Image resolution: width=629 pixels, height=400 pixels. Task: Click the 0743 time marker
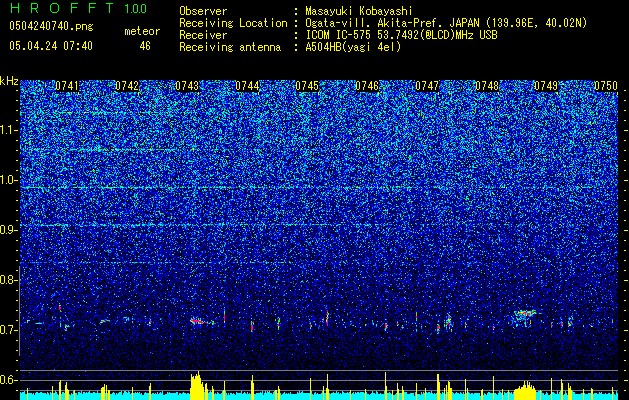pos(187,86)
